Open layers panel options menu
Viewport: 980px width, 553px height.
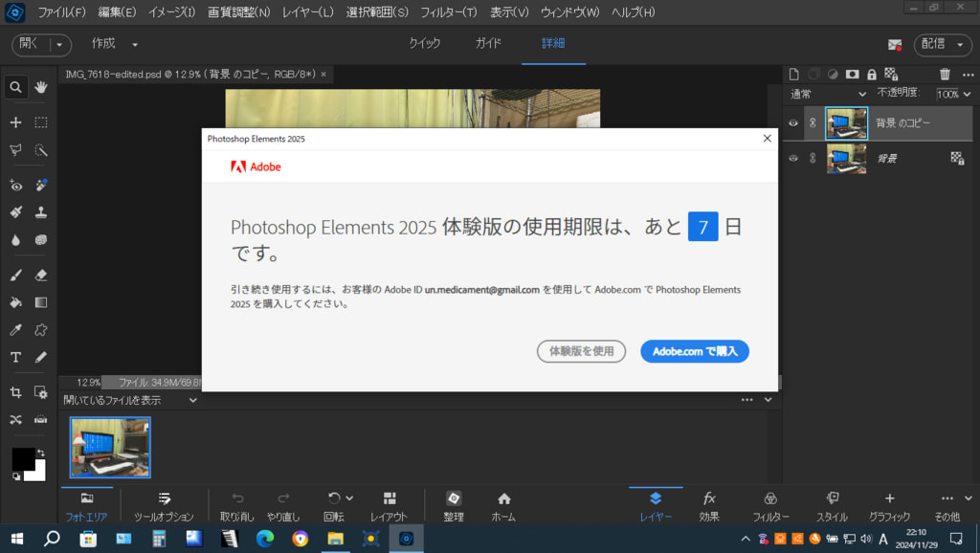(969, 75)
